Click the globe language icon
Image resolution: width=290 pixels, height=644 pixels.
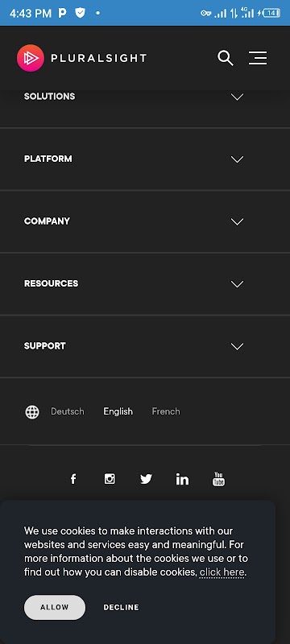32,411
